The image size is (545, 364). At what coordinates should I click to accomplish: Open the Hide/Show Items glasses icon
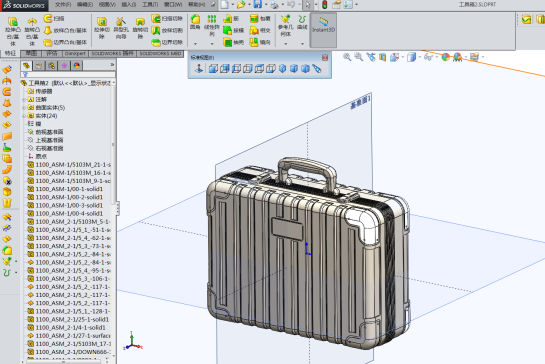(428, 57)
